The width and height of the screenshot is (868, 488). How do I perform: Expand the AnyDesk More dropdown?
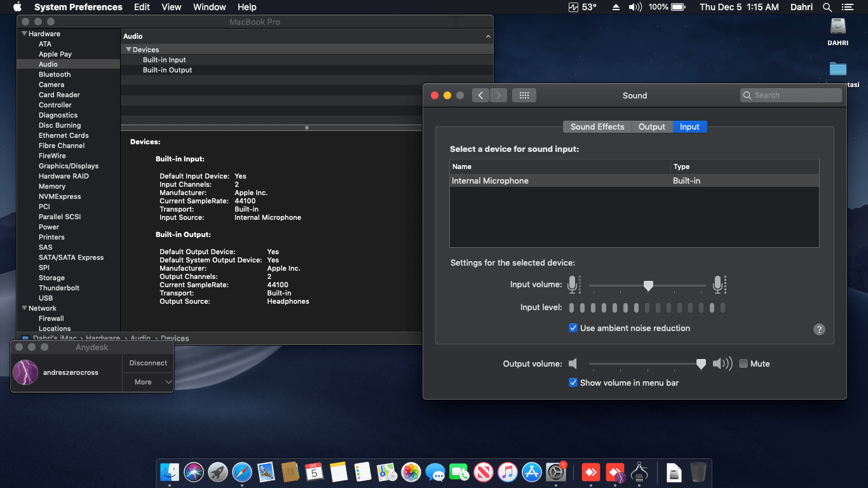[x=148, y=382]
